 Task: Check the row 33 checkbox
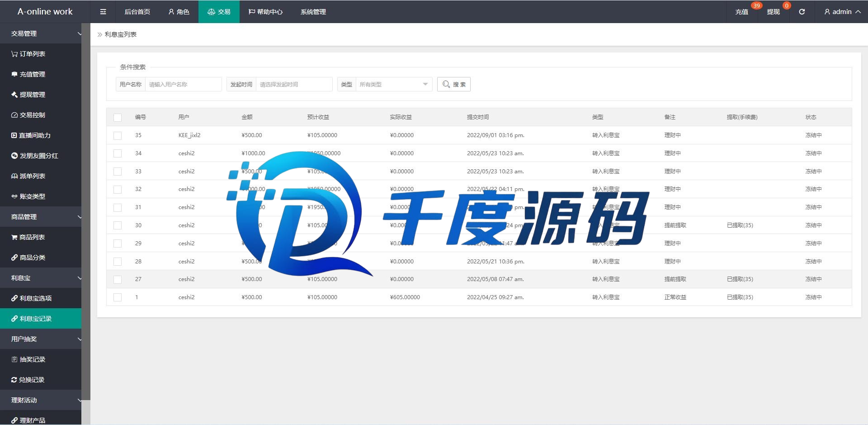pyautogui.click(x=118, y=172)
